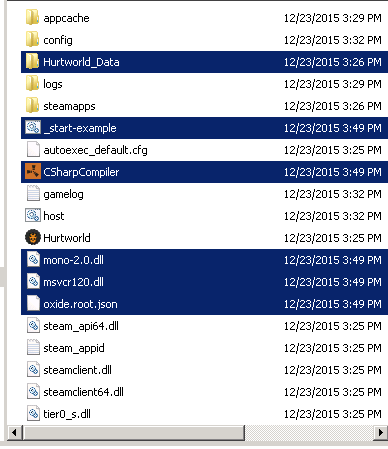Select the host batch file icon
This screenshot has width=388, height=449.
tap(33, 216)
